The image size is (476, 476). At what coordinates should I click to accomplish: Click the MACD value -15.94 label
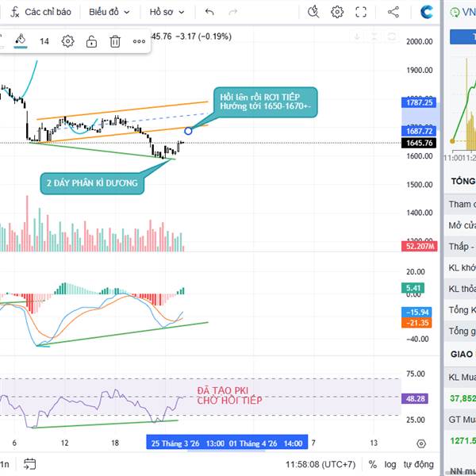pyautogui.click(x=416, y=312)
